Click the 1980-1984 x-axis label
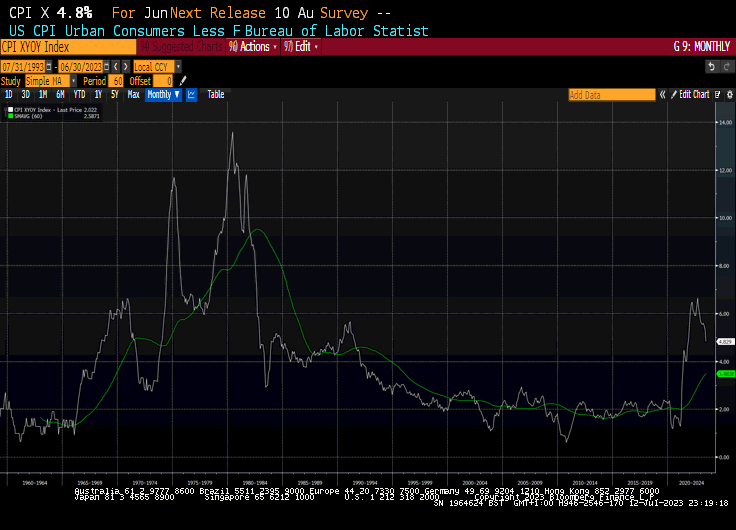Image resolution: width=736 pixels, height=530 pixels. (255, 483)
